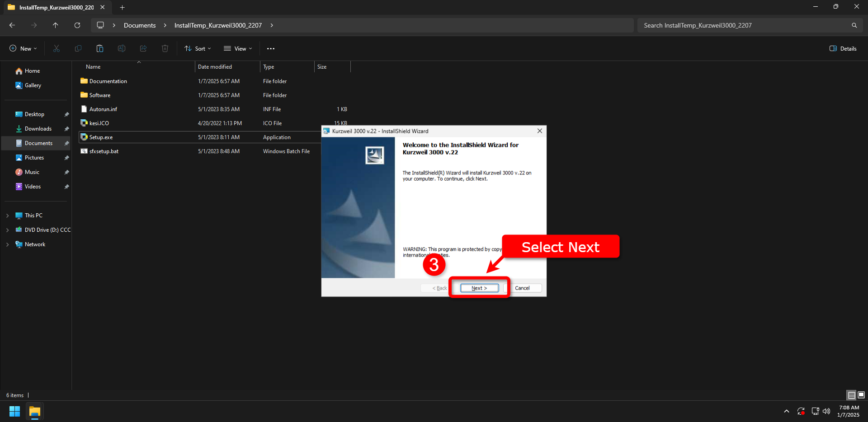Click the sync status tray icon
Viewport: 868px width, 422px height.
[801, 411]
